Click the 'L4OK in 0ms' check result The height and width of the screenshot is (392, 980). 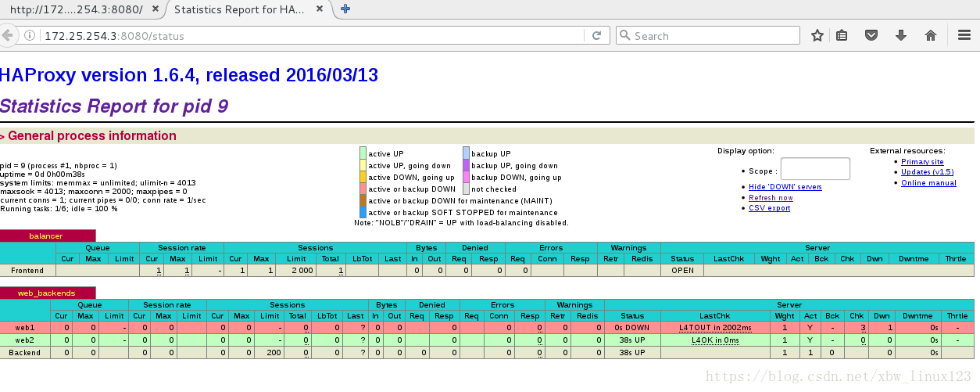715,340
